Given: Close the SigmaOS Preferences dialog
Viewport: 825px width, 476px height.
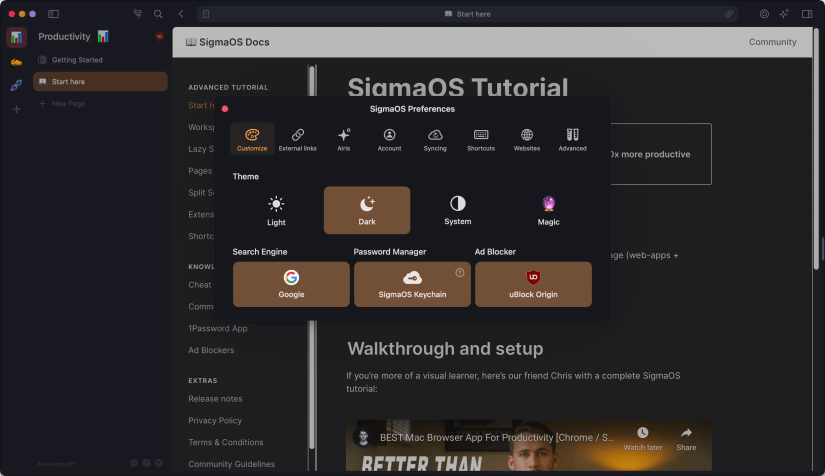Looking at the screenshot, I should click(225, 109).
